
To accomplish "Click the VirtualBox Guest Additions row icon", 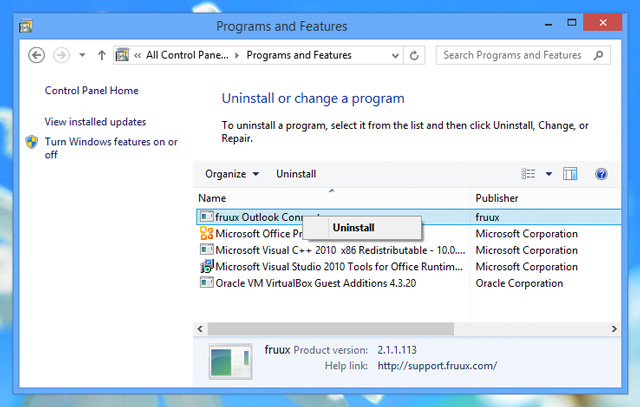I will click(207, 282).
